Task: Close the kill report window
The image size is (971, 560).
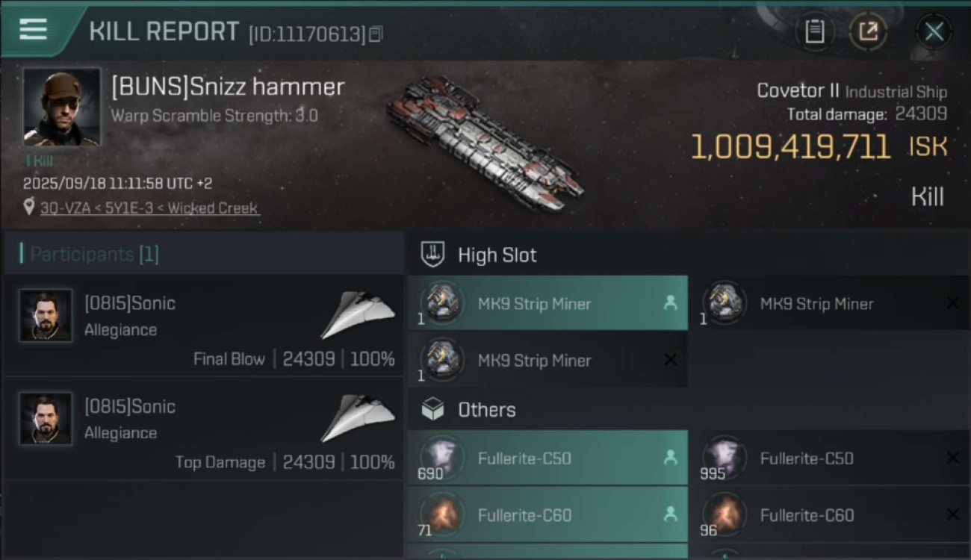Action: click(x=934, y=31)
